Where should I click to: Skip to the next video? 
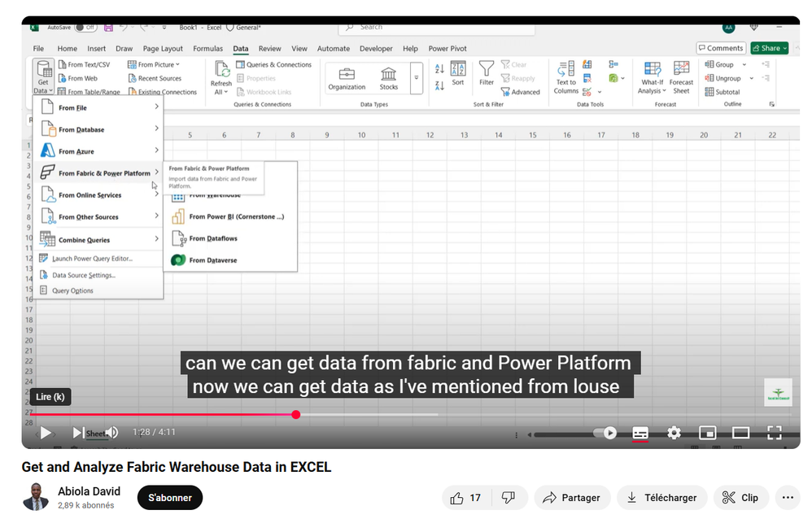pyautogui.click(x=77, y=433)
